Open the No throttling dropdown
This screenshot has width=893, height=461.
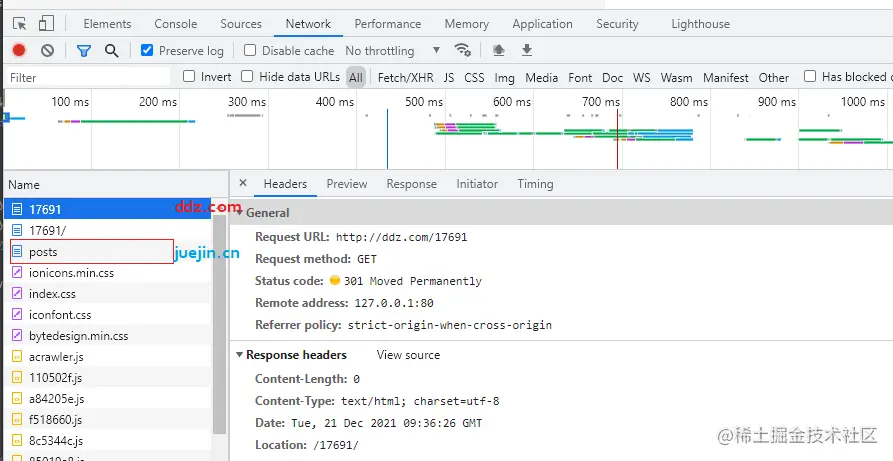[392, 51]
